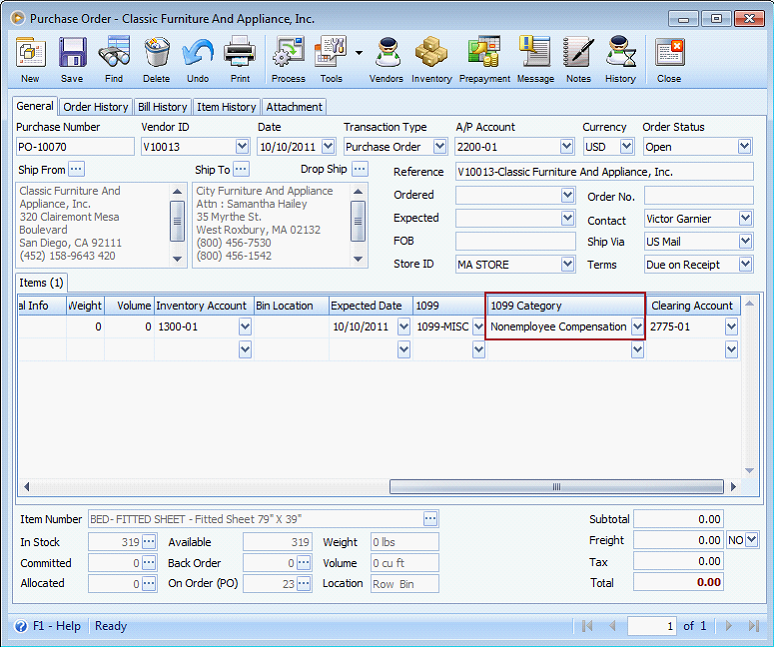Image resolution: width=775 pixels, height=648 pixels.
Task: Open Item Number ellipsis lookup
Action: click(x=431, y=519)
